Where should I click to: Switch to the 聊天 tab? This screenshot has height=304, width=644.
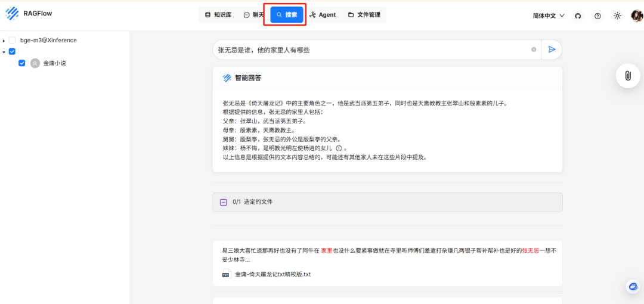(253, 15)
